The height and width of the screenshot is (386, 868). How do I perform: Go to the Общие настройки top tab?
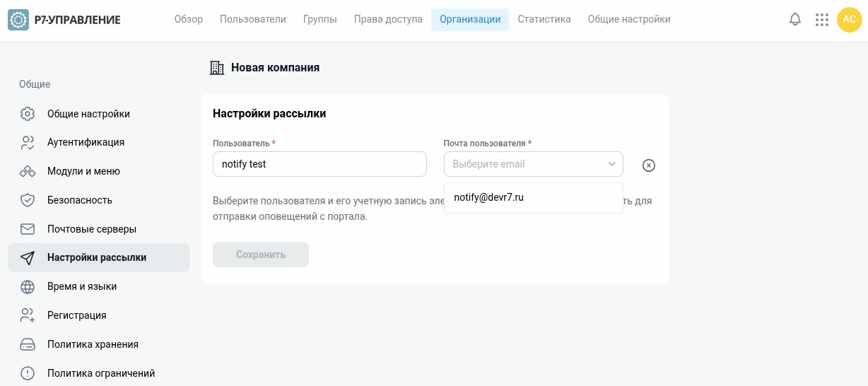(629, 20)
